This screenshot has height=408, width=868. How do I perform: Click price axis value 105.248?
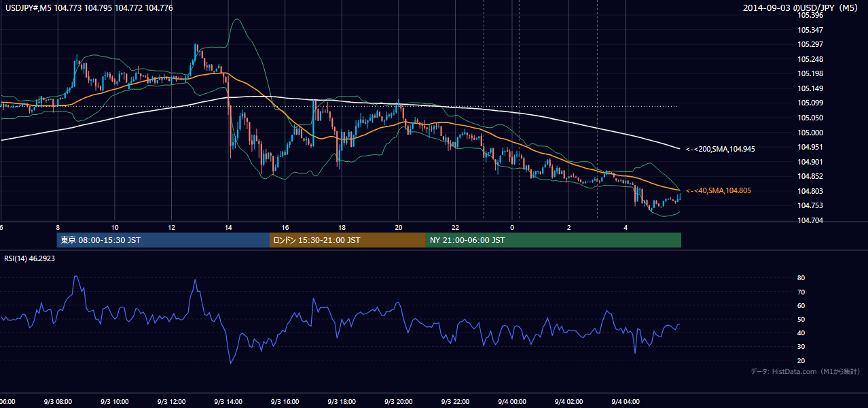(x=810, y=59)
